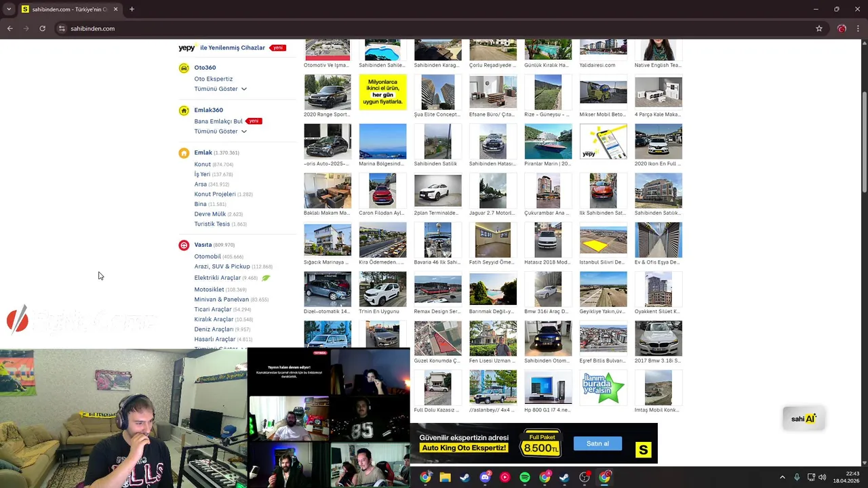The height and width of the screenshot is (488, 868).
Task: Open Chrome profile avatar in toolbar
Action: [x=842, y=28]
